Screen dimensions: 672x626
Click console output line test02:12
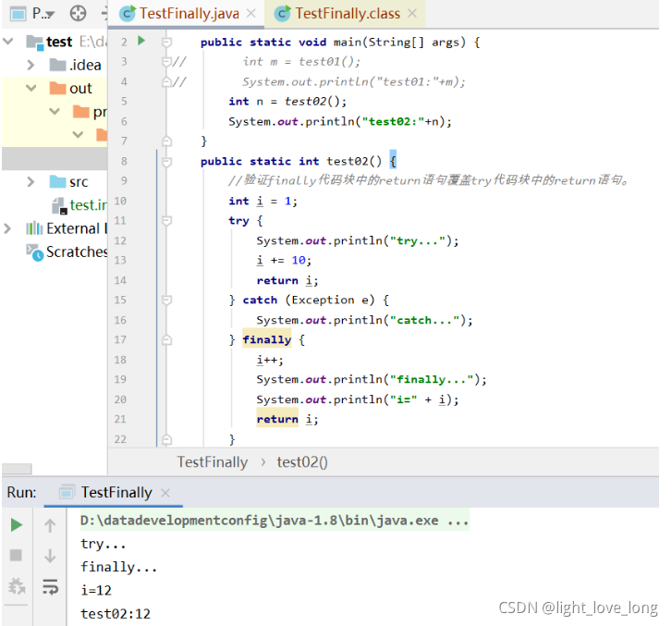tap(116, 614)
